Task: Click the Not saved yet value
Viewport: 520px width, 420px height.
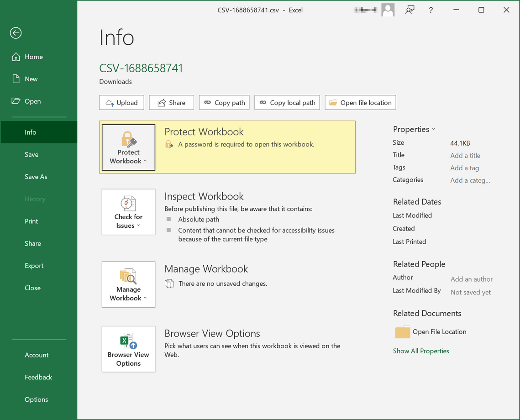Action: click(471, 292)
